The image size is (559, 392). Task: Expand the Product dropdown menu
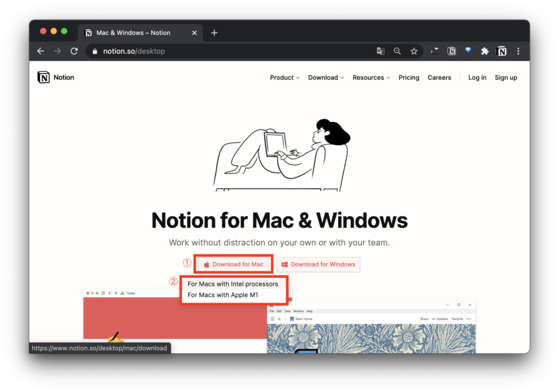pos(284,78)
